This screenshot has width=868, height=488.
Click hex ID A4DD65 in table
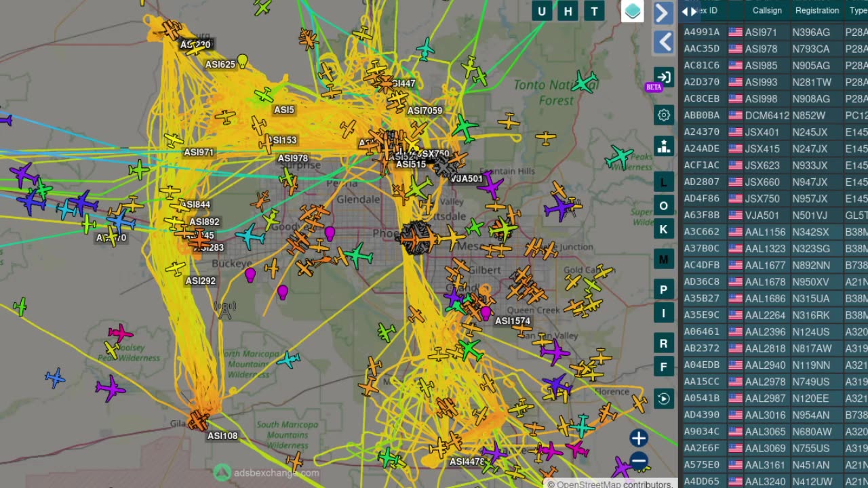point(702,481)
